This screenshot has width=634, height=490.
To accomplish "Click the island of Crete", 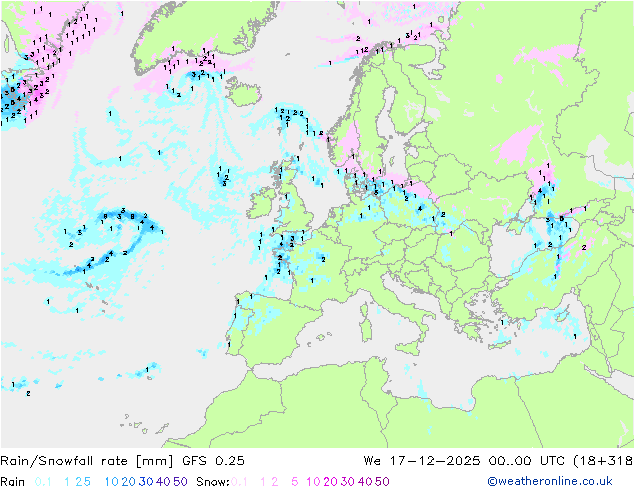I will [500, 346].
